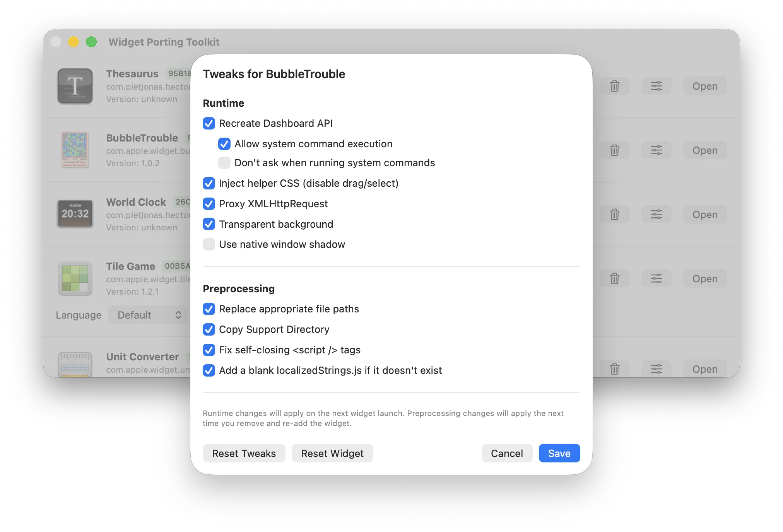This screenshot has width=783, height=532.
Task: Uncheck Replace appropriate file paths
Action: coord(209,309)
